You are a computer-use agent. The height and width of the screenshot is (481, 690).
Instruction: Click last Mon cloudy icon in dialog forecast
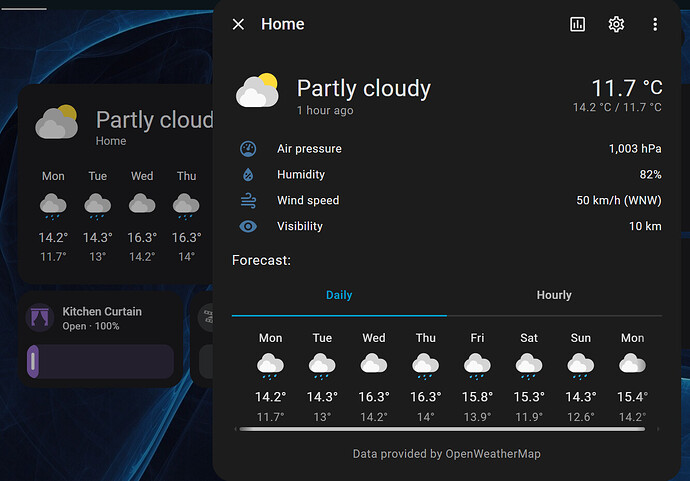[x=632, y=364]
